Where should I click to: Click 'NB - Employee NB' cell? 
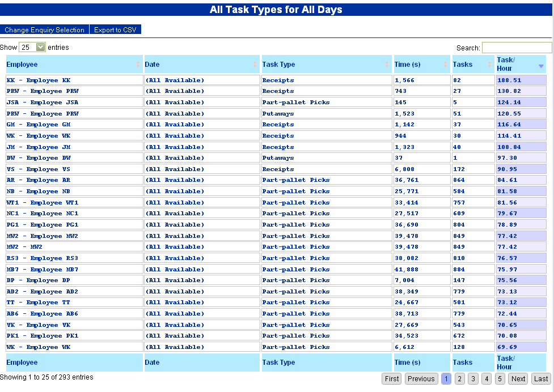coord(74,191)
